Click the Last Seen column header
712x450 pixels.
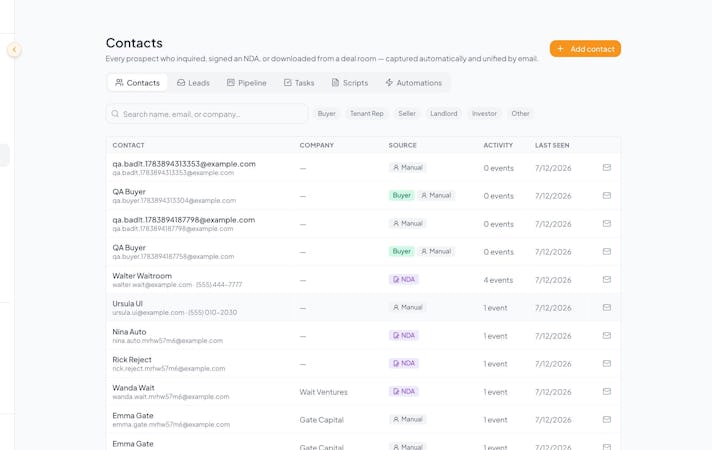click(x=552, y=145)
